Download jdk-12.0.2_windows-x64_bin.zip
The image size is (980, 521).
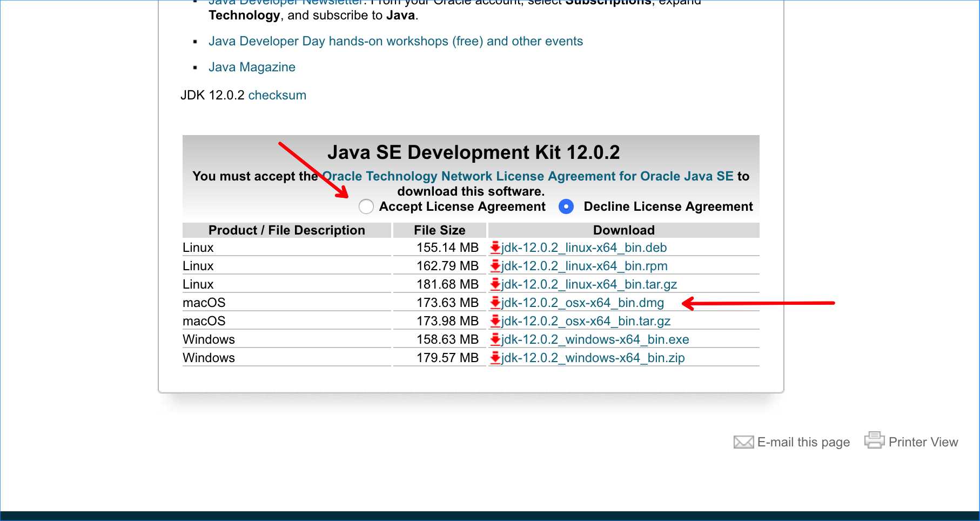click(593, 358)
